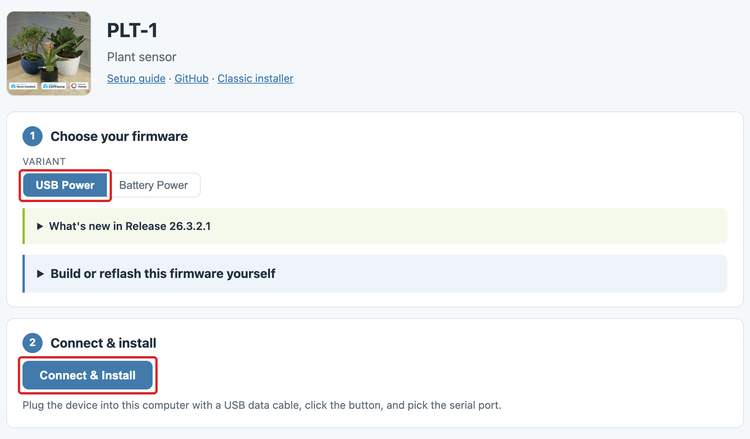Select the Battery Power variant
Image resolution: width=750 pixels, height=439 pixels.
154,185
